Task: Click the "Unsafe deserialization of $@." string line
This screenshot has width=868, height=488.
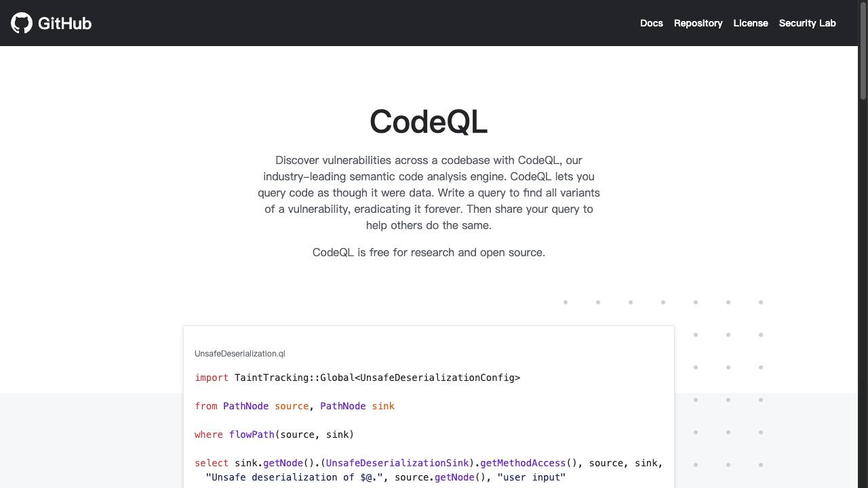Action: 386,477
